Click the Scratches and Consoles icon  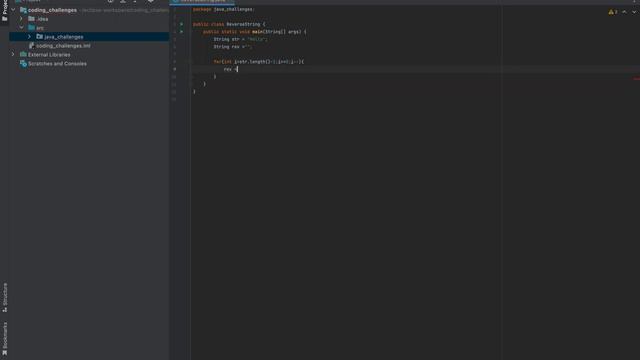(23, 64)
